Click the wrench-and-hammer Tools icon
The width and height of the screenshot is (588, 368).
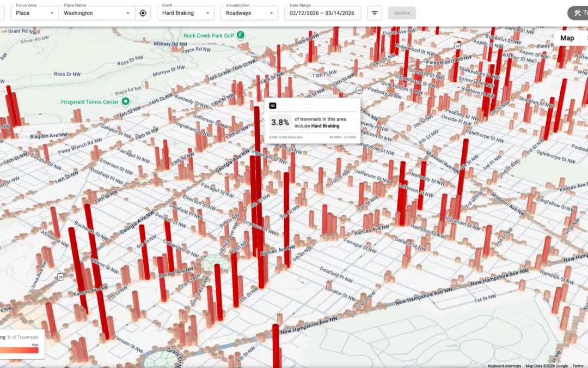[577, 13]
